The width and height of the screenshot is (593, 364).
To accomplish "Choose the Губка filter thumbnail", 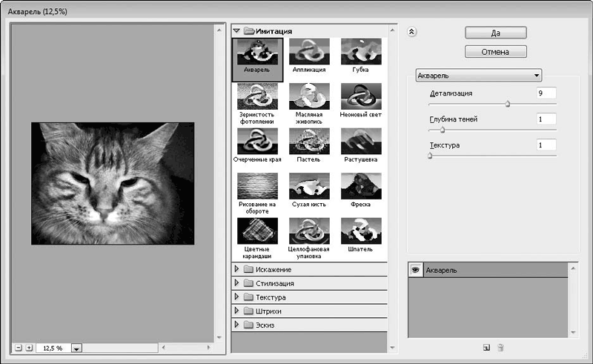I will (361, 51).
